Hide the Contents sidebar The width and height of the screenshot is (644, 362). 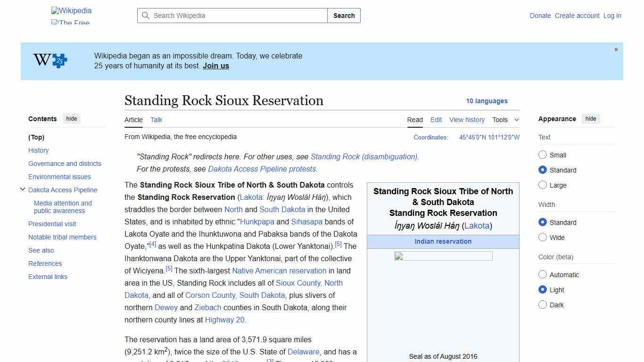coord(71,119)
